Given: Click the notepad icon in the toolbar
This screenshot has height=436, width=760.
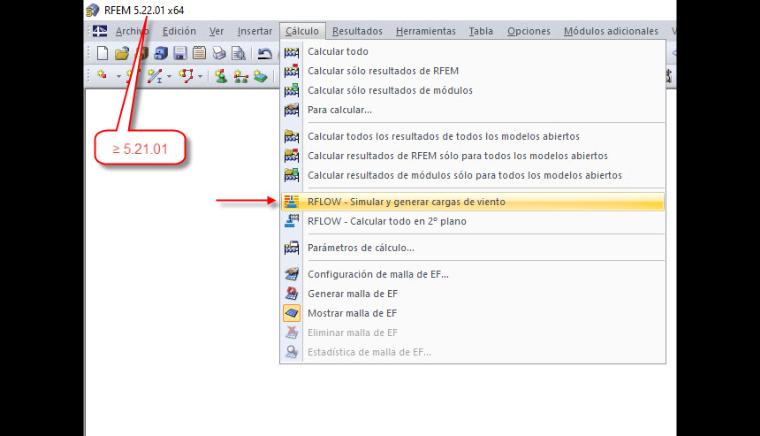Looking at the screenshot, I should [199, 53].
